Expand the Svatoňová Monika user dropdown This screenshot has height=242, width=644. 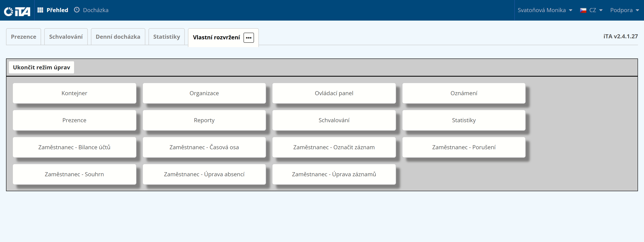[545, 10]
